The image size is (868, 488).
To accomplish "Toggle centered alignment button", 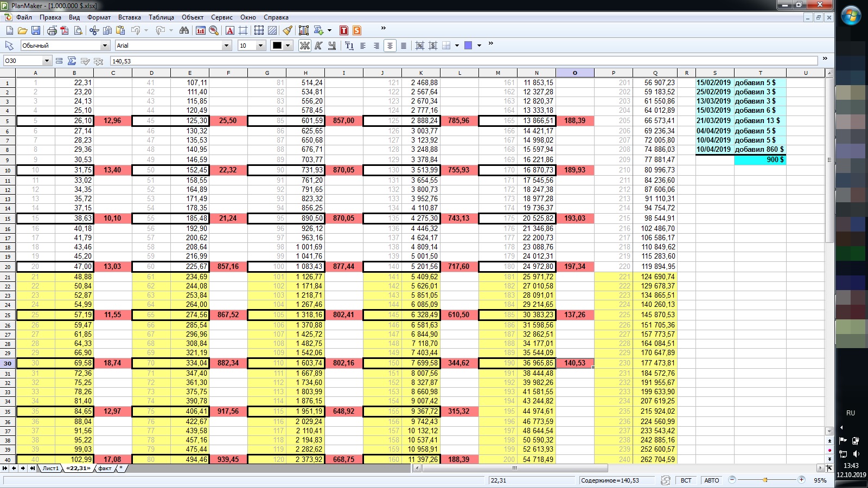I will (390, 46).
